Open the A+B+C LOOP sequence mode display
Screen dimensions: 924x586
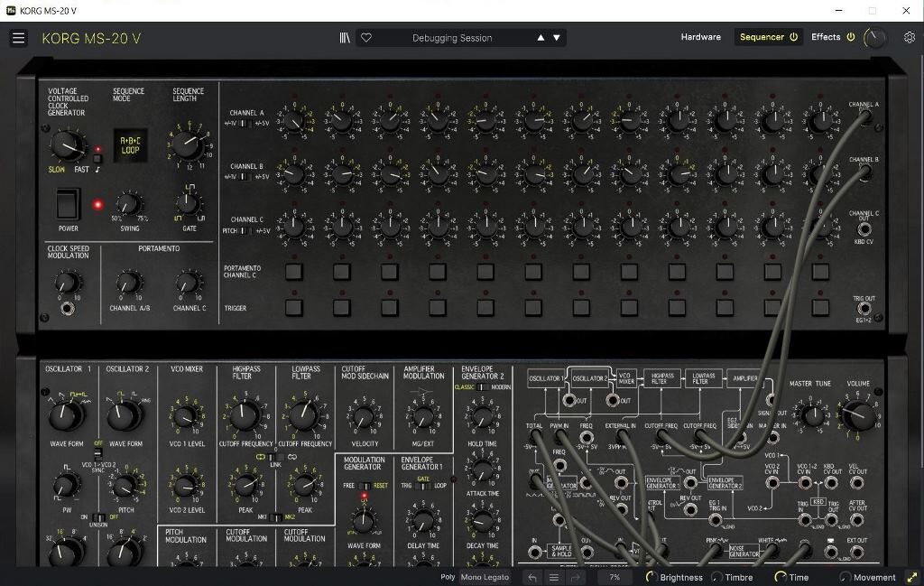tap(130, 145)
